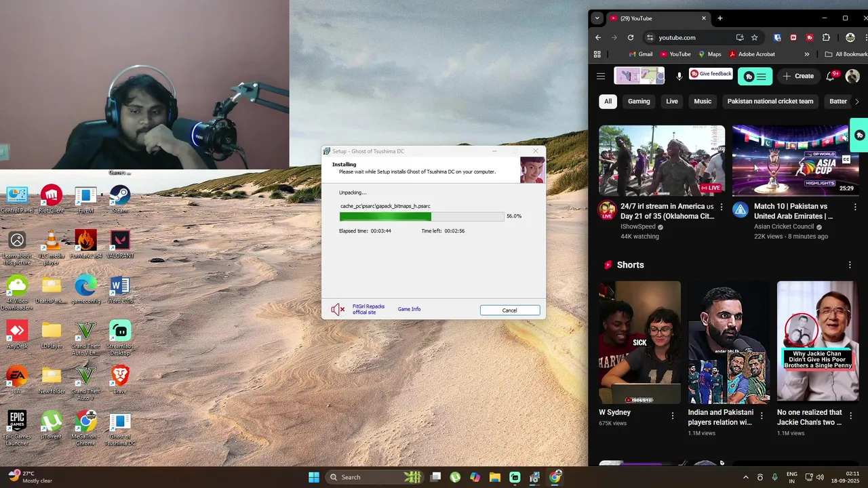This screenshot has width=868, height=488.
Task: Open YouTube hamburger guide menu
Action: pyautogui.click(x=601, y=76)
